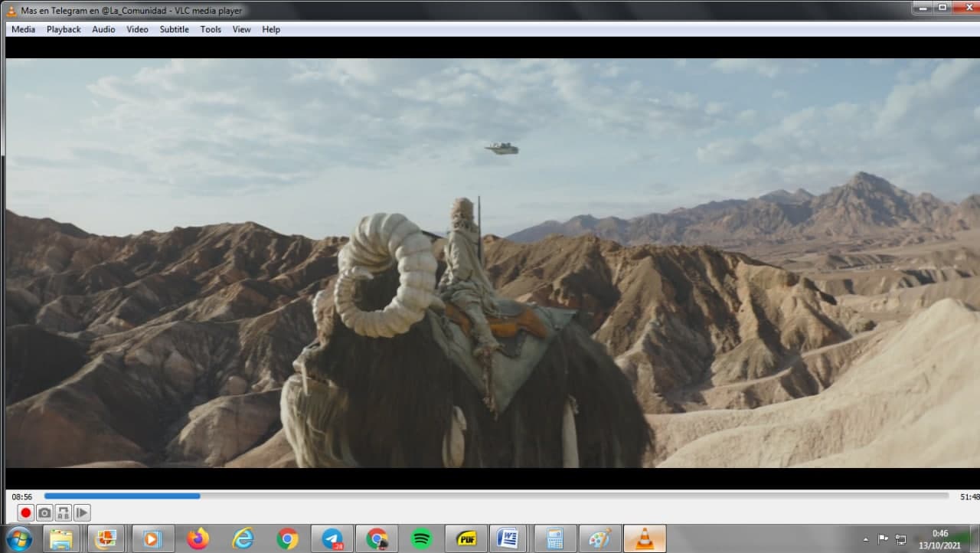Open the PDF application in the taskbar
Screen dimensions: 980x553
(x=466, y=538)
